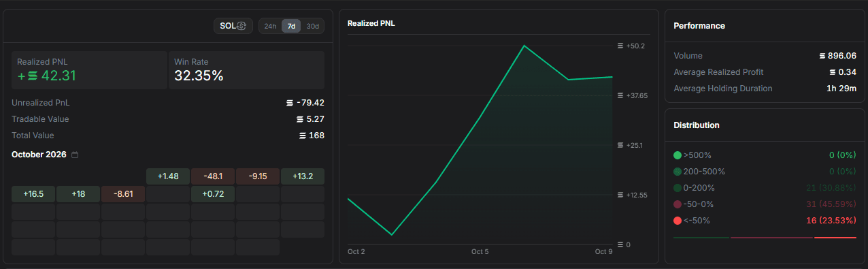Click the Oct 9 chart date label
The width and height of the screenshot is (868, 269).
[x=604, y=252]
